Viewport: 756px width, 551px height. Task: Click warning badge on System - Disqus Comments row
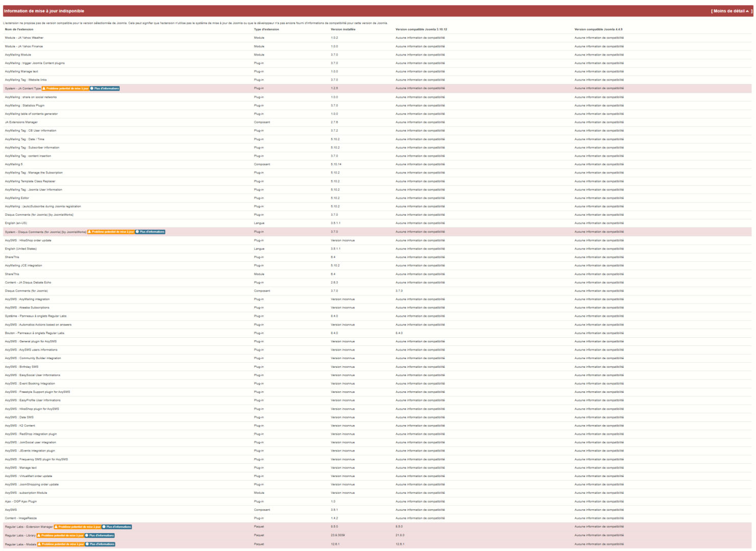coord(111,232)
